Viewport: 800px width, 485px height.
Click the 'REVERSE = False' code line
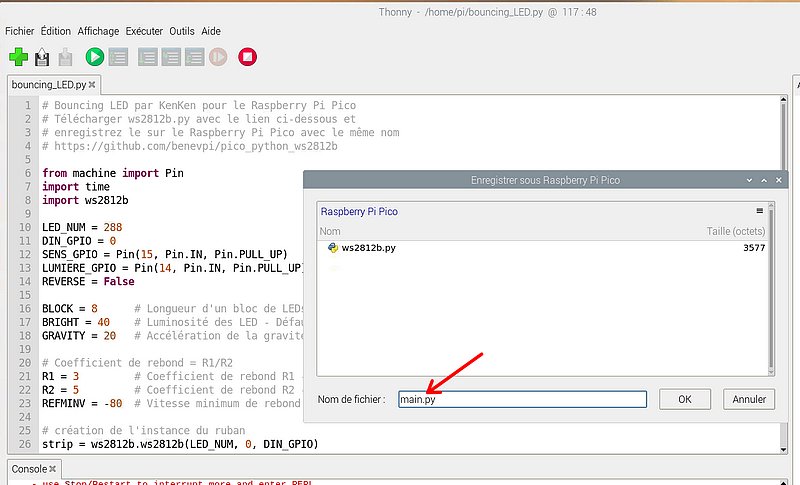pos(88,281)
